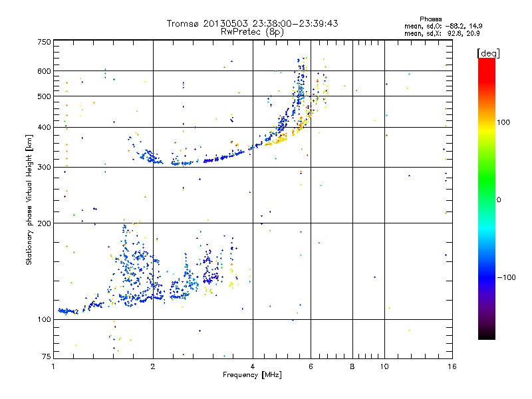This screenshot has height=399, width=532.
Task: Click the colorbar tick label '-100'
Action: pos(507,277)
